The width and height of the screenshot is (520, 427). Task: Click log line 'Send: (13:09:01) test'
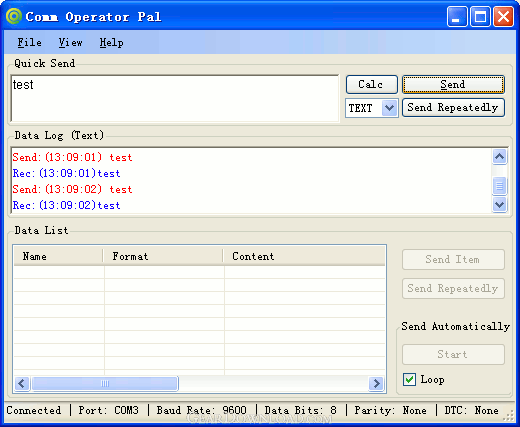pos(72,157)
